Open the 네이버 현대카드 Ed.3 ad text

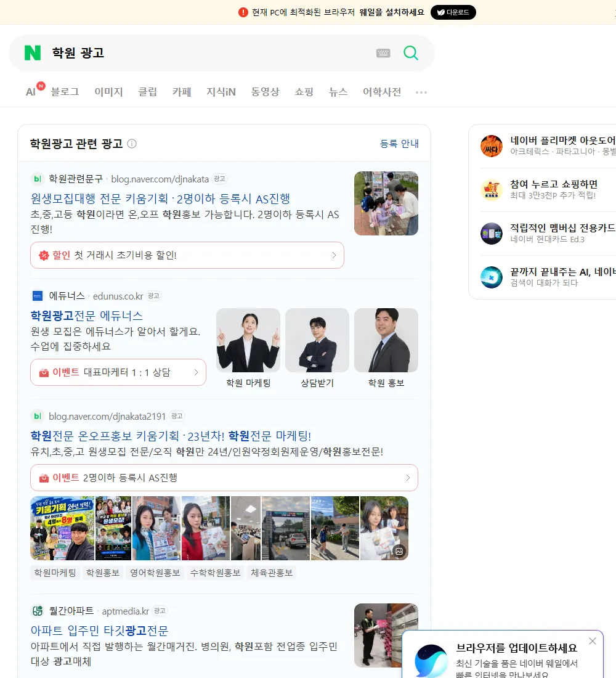pyautogui.click(x=547, y=239)
